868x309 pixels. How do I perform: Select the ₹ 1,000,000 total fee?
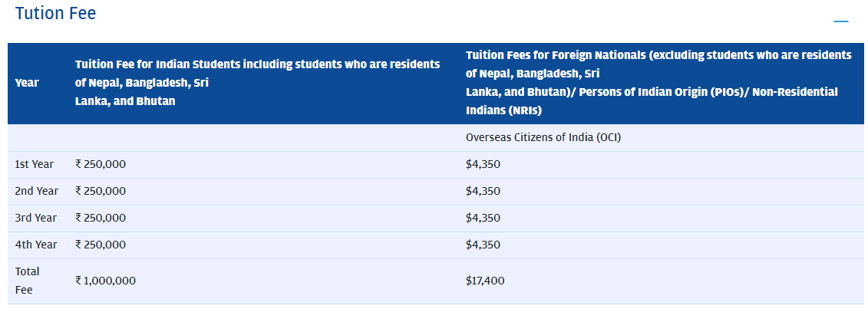[105, 281]
